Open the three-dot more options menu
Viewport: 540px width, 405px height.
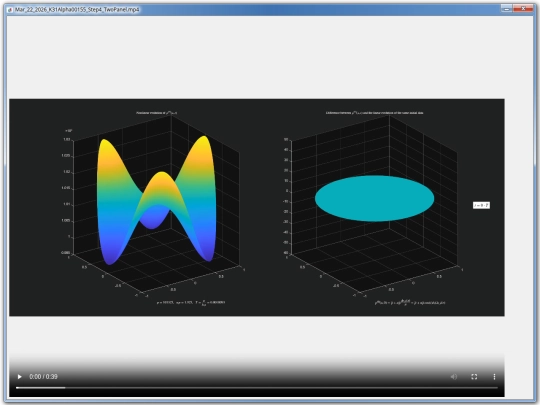494,377
